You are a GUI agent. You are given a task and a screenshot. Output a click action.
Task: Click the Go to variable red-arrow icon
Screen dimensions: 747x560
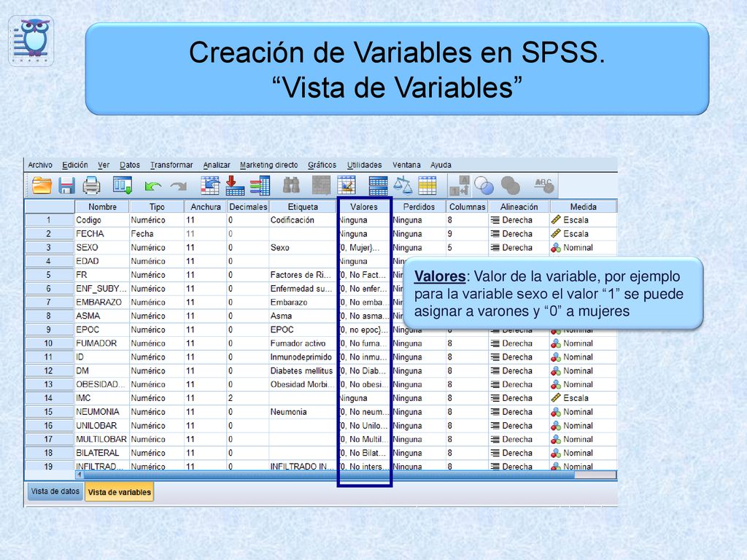click(x=235, y=185)
